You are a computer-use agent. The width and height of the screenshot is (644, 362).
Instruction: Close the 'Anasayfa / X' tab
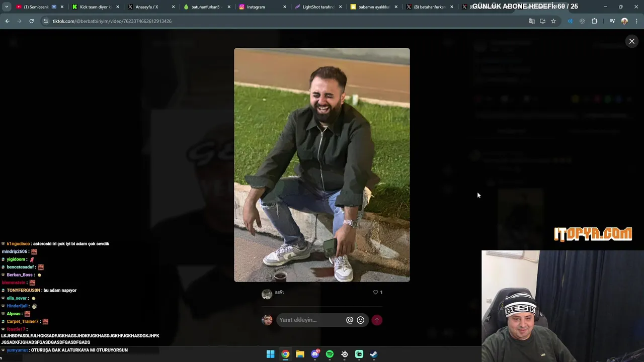click(x=174, y=7)
